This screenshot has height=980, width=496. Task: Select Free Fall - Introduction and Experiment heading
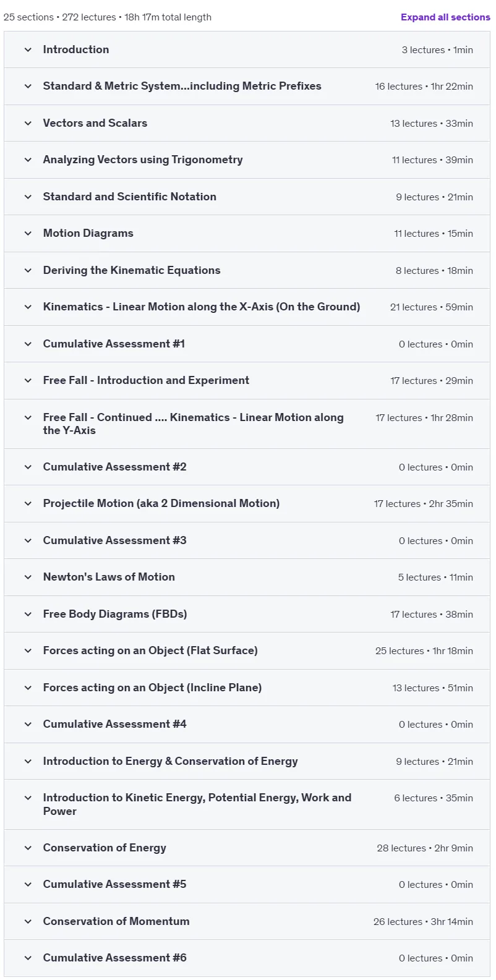tap(146, 380)
